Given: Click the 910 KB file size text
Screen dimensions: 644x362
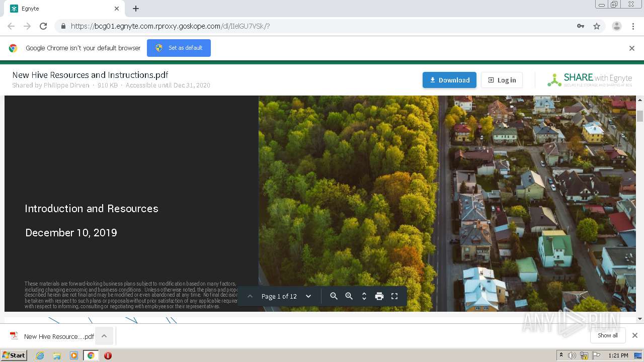Looking at the screenshot, I should pos(107,85).
